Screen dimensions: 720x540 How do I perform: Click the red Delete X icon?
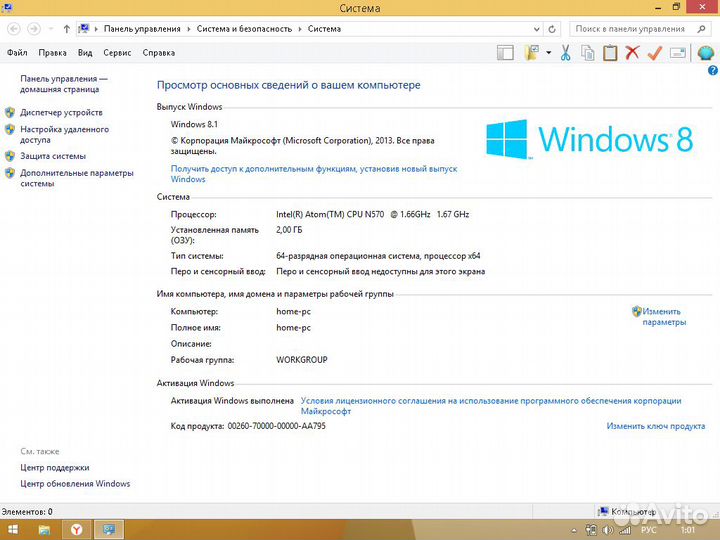632,52
